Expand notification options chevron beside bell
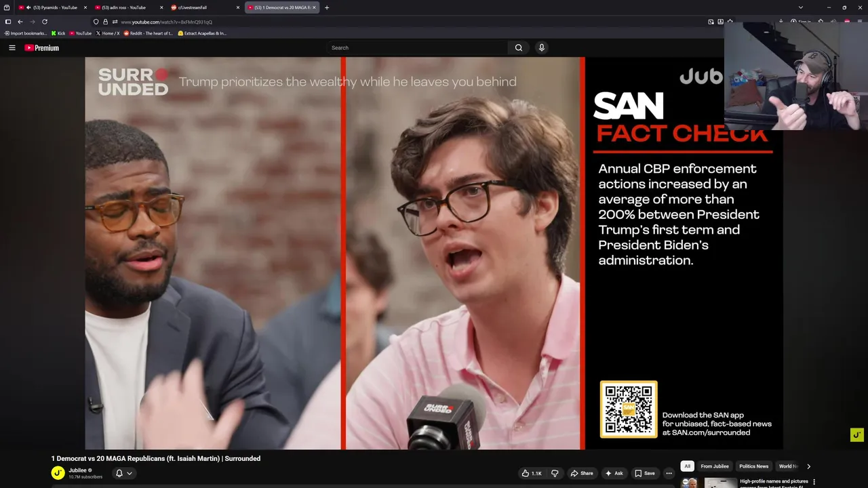868x488 pixels. pos(129,473)
